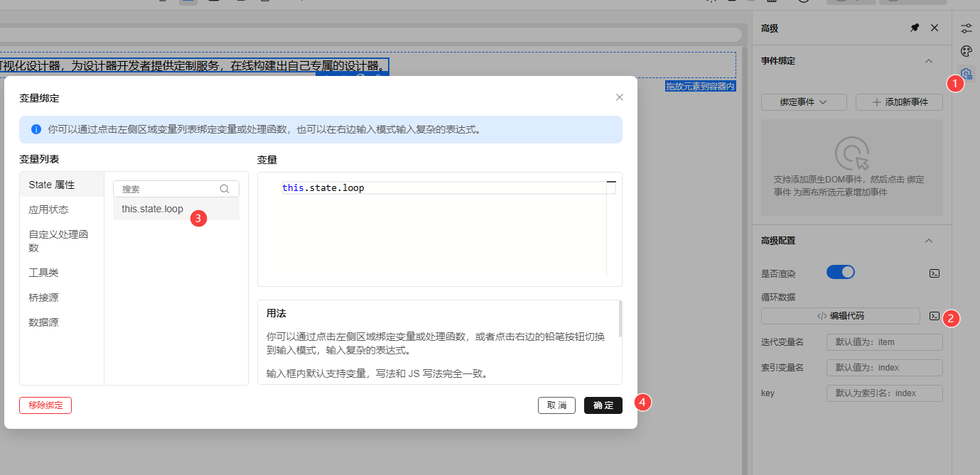The width and height of the screenshot is (980, 475).
Task: Open the 绑定事件 dropdown
Action: [x=804, y=102]
